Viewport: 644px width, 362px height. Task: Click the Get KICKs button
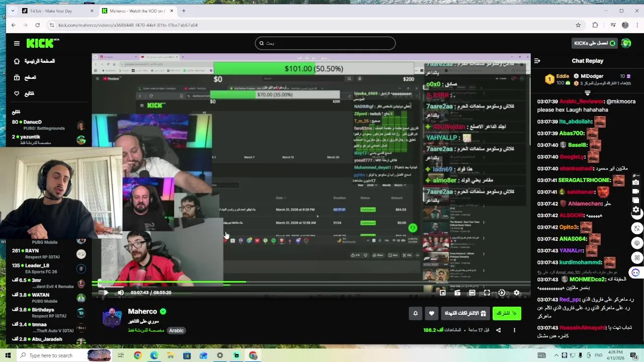(595, 43)
